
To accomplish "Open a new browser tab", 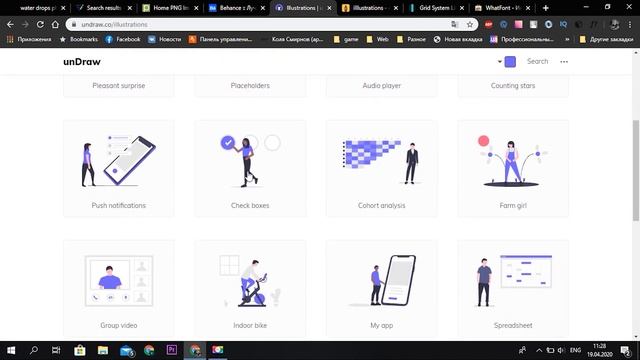I will coord(545,8).
